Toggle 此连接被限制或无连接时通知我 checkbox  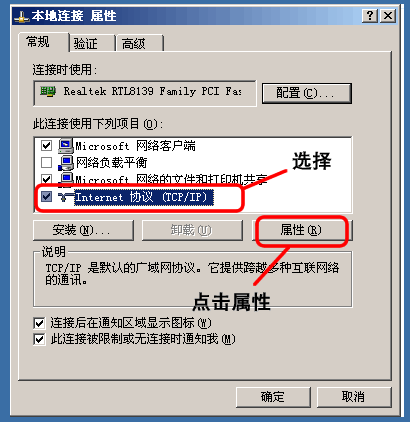(39, 339)
